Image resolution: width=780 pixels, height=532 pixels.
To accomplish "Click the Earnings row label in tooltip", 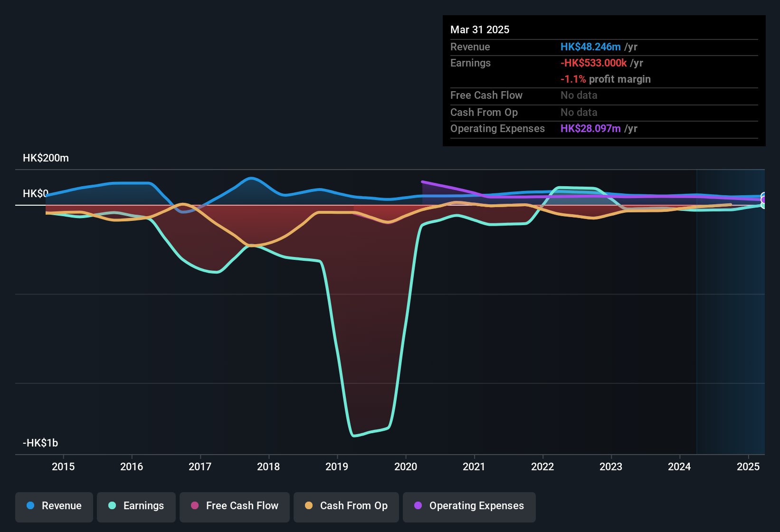I will (470, 63).
